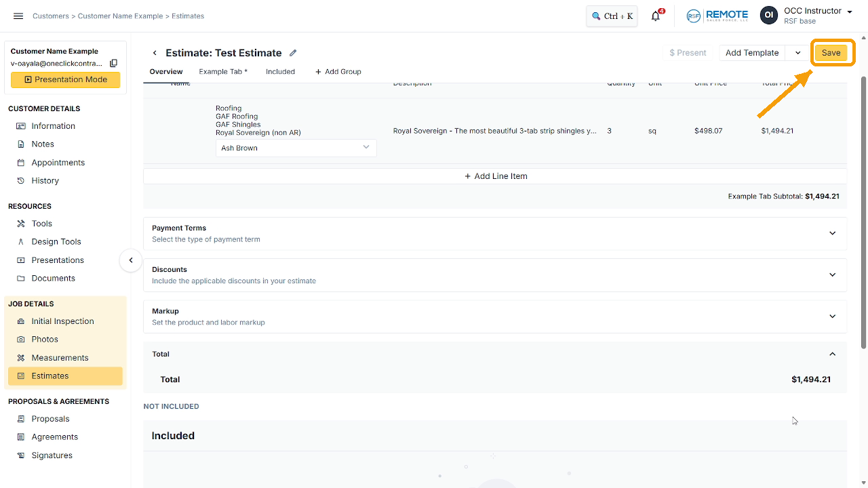Select Estimates in Job Details
868x488 pixels.
click(64, 376)
